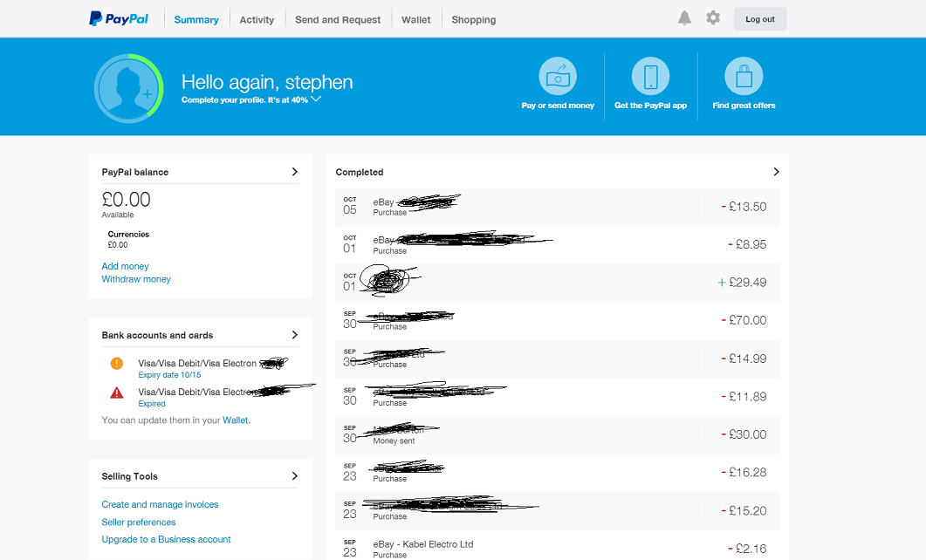
Task: Click the Pay or send money icon
Action: (558, 76)
